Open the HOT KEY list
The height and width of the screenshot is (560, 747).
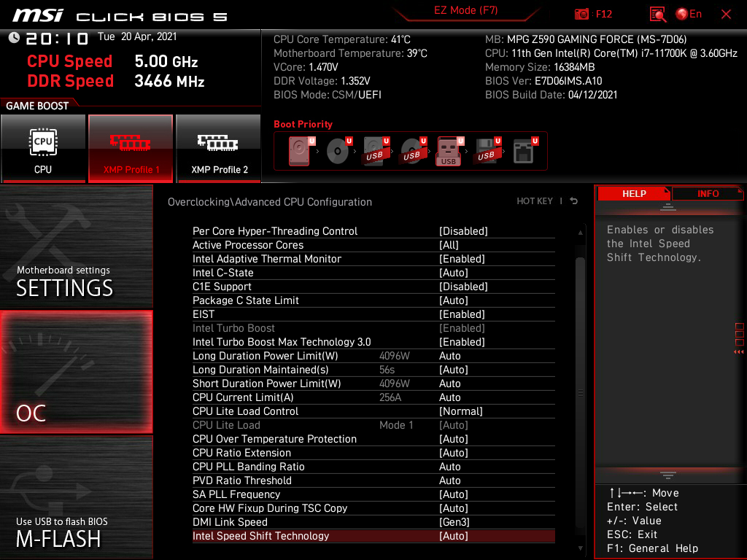(535, 201)
